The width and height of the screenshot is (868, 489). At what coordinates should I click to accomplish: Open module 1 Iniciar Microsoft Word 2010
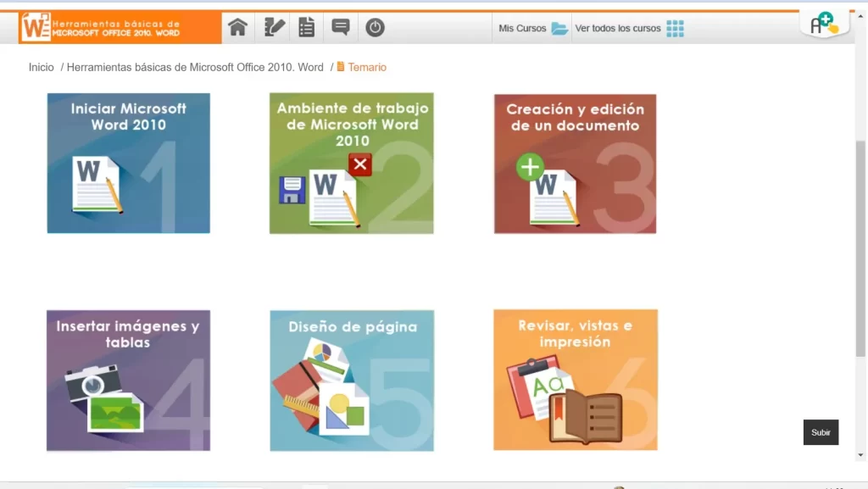click(x=129, y=164)
